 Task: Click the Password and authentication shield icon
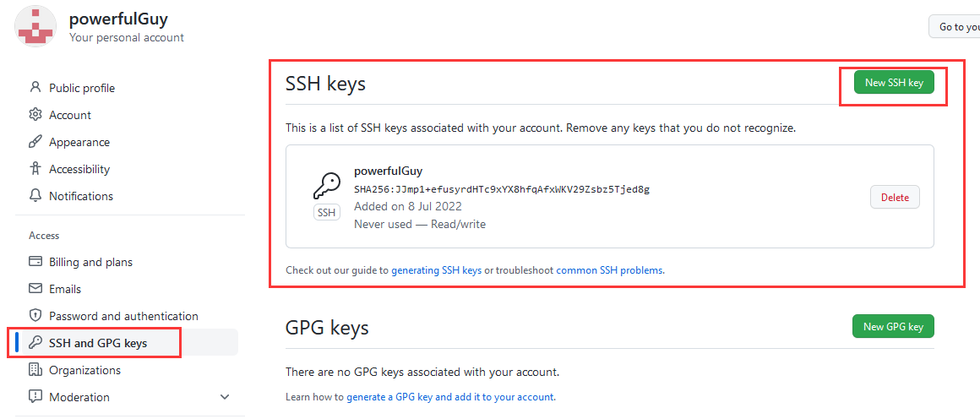click(35, 316)
